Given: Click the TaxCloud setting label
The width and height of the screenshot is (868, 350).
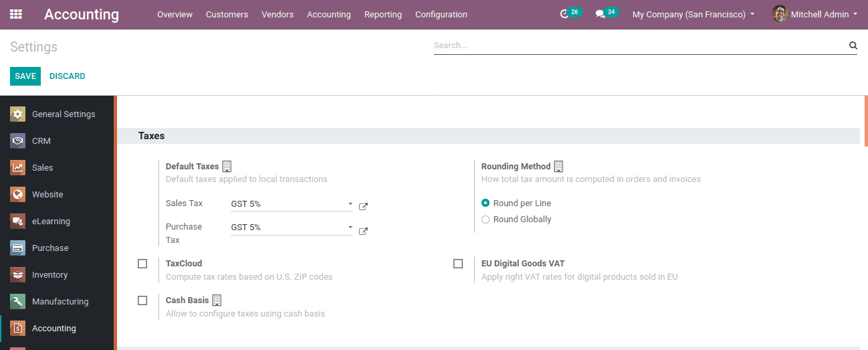Looking at the screenshot, I should (184, 264).
